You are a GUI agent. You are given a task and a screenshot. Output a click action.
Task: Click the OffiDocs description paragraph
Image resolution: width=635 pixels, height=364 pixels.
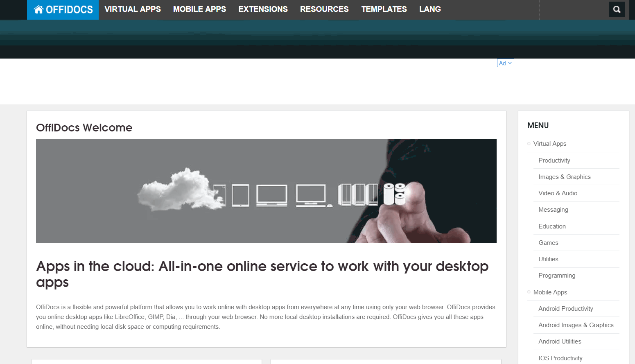tap(266, 317)
